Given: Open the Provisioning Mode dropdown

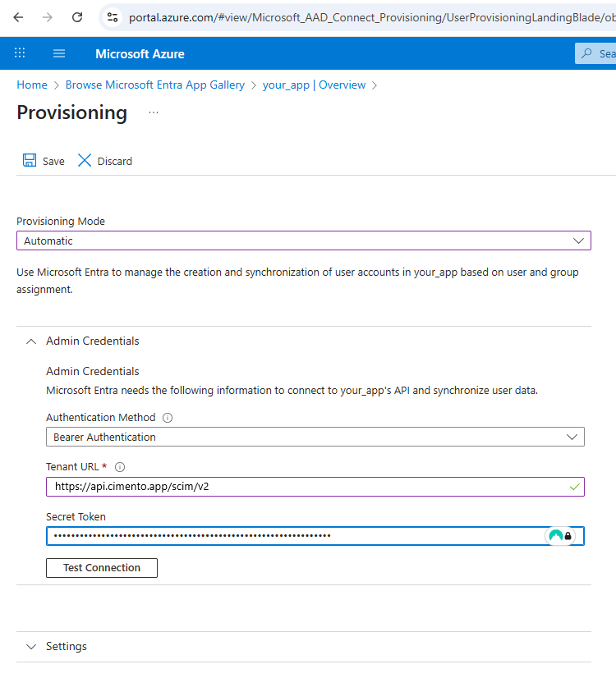Looking at the screenshot, I should tap(304, 241).
